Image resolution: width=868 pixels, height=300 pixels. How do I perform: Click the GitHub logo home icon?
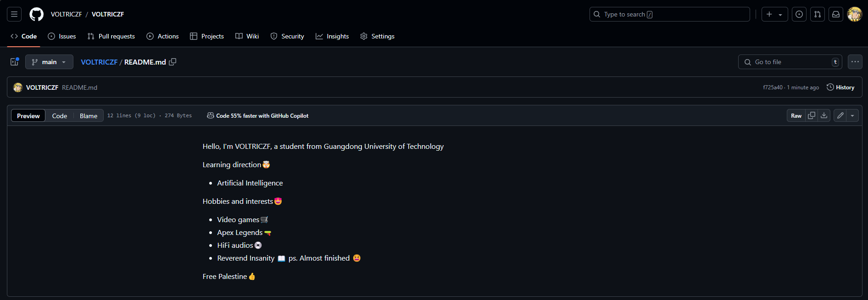(x=37, y=14)
